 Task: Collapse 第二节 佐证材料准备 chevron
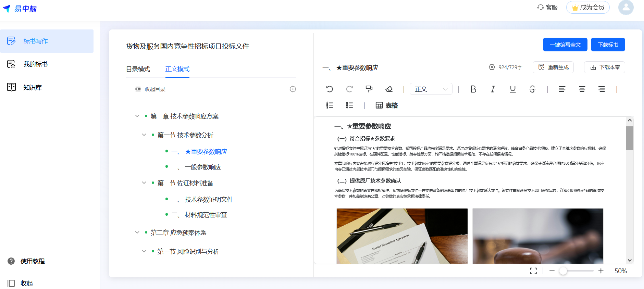(x=144, y=183)
